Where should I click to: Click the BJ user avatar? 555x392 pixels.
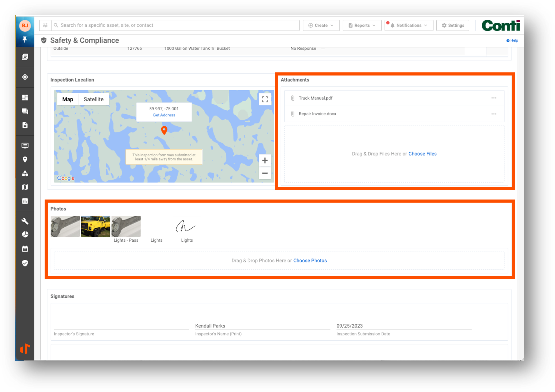click(x=25, y=25)
